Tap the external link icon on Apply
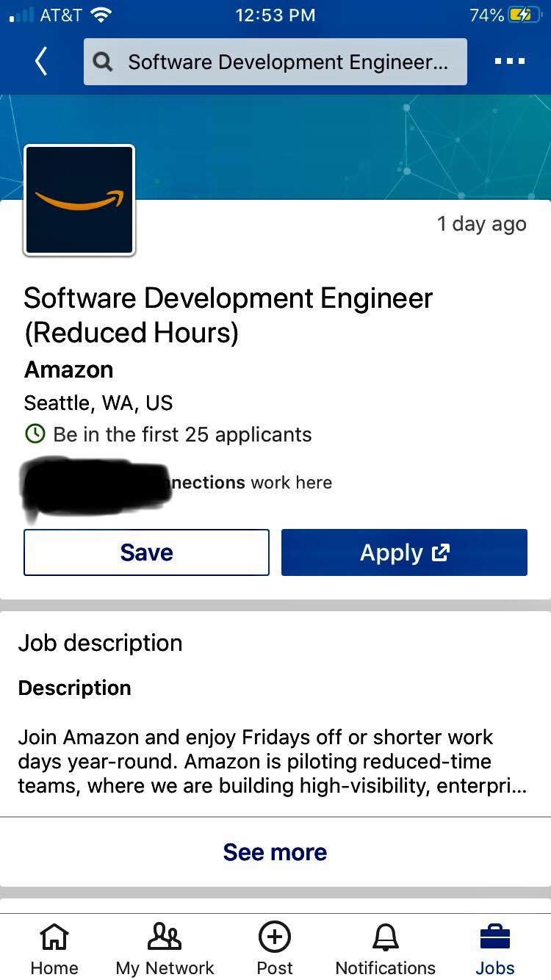551x980 pixels. pos(440,552)
